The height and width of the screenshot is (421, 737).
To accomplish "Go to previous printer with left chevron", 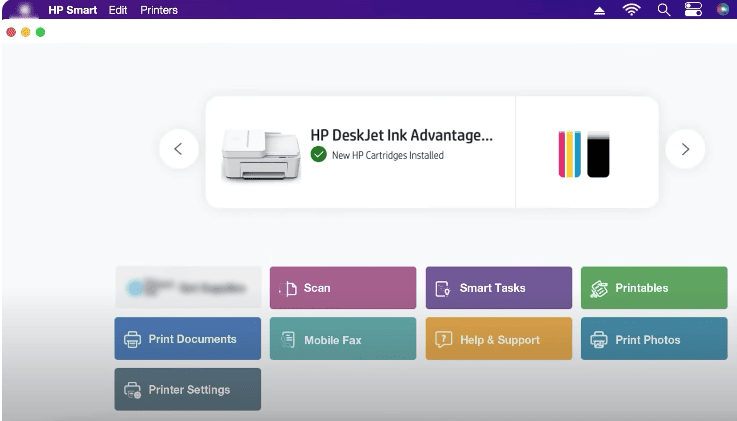I will (178, 149).
